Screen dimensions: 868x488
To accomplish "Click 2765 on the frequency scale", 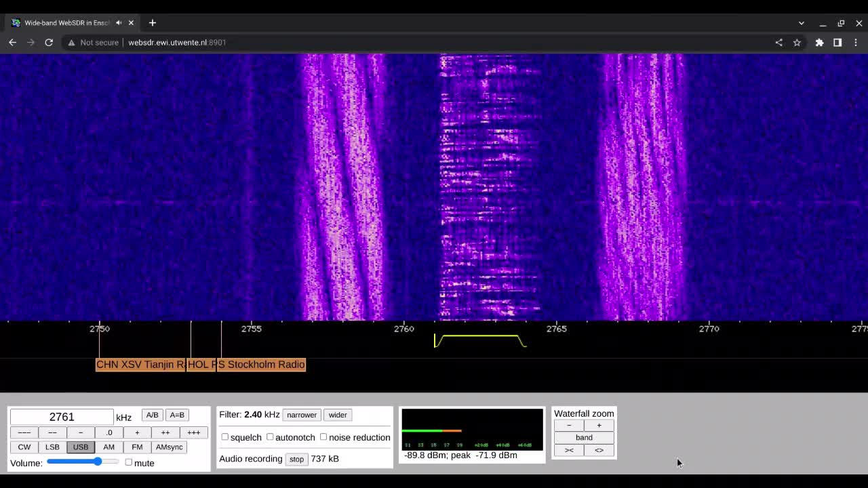I will (x=556, y=329).
